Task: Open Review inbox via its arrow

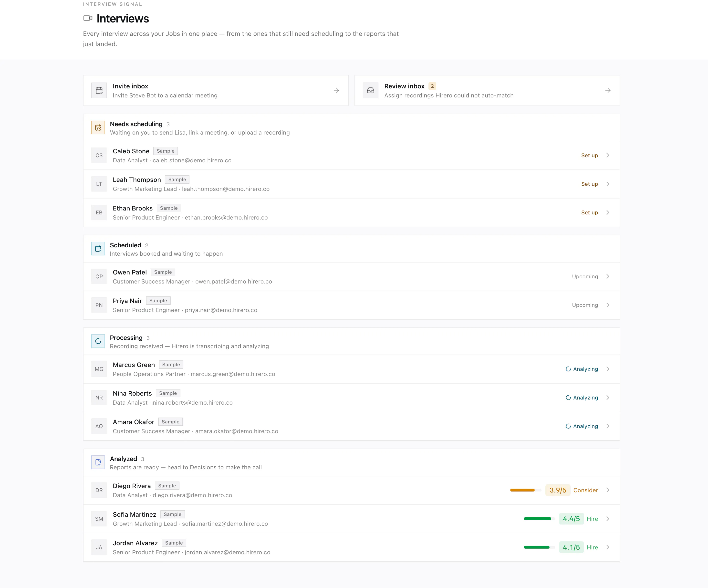Action: point(608,90)
